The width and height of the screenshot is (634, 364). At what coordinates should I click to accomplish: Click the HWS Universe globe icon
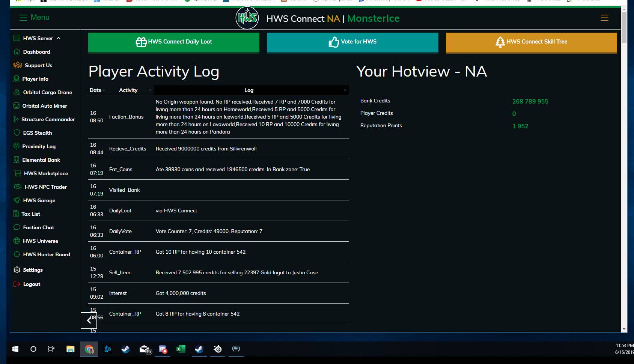(17, 241)
